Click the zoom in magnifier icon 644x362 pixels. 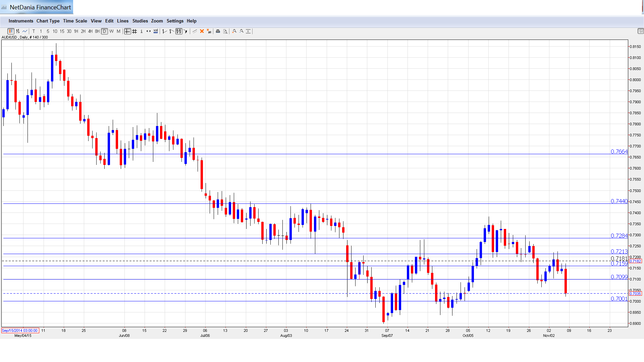pos(234,31)
